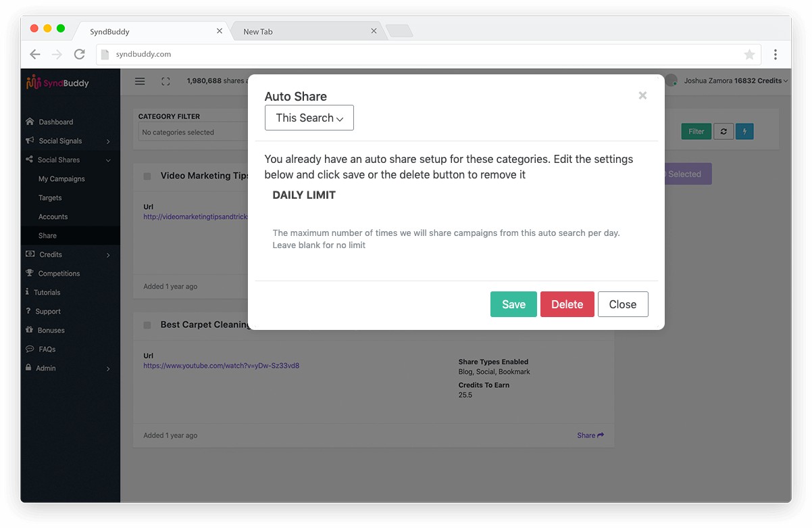Click the green Save button
The height and width of the screenshot is (528, 812).
pyautogui.click(x=513, y=304)
